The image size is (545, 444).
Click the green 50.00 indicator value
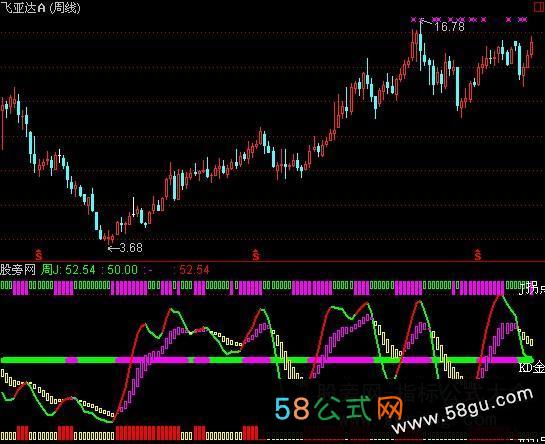(122, 269)
